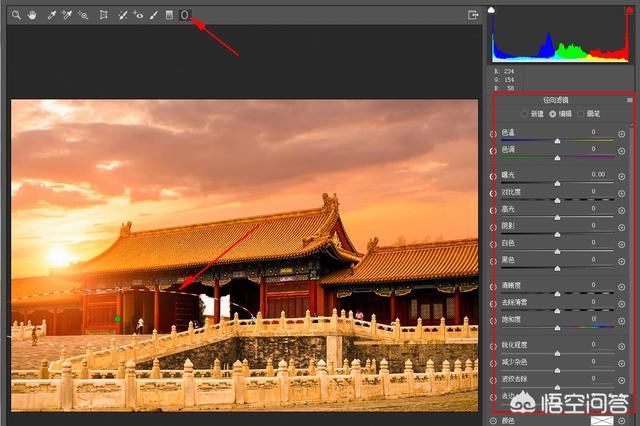
Task: Increase 阴影 with its plus icon
Action: pos(621,227)
